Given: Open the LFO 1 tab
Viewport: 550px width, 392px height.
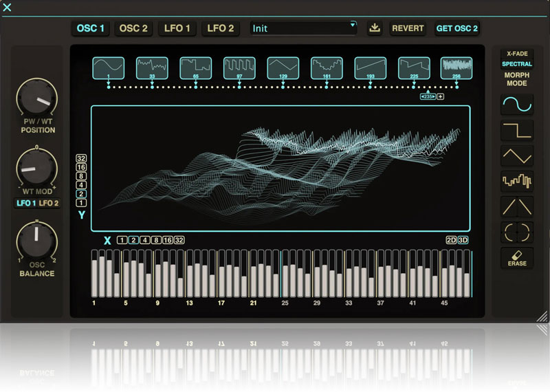Looking at the screenshot, I should click(178, 28).
